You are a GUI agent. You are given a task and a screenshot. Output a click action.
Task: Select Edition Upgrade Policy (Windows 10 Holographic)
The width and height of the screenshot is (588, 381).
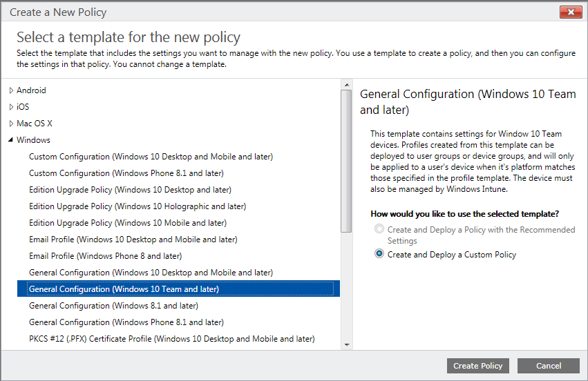tap(137, 206)
